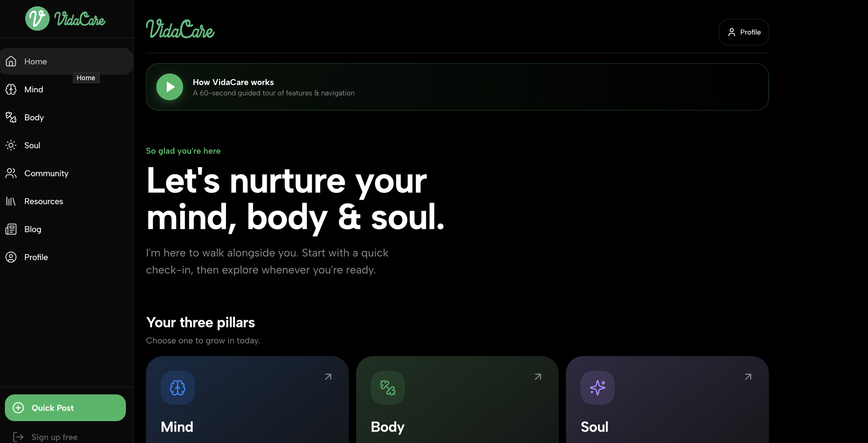The height and width of the screenshot is (443, 868).
Task: Click the Profile user-circle icon in sidebar
Action: [11, 257]
